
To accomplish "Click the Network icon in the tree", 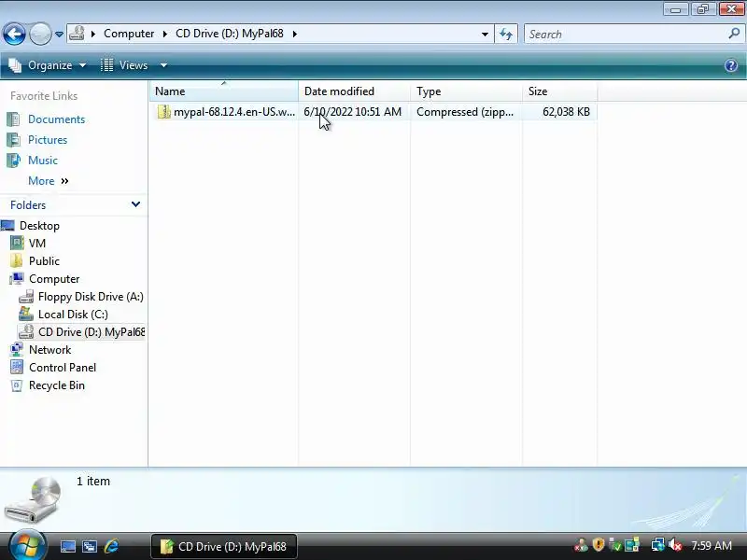I will (x=17, y=350).
